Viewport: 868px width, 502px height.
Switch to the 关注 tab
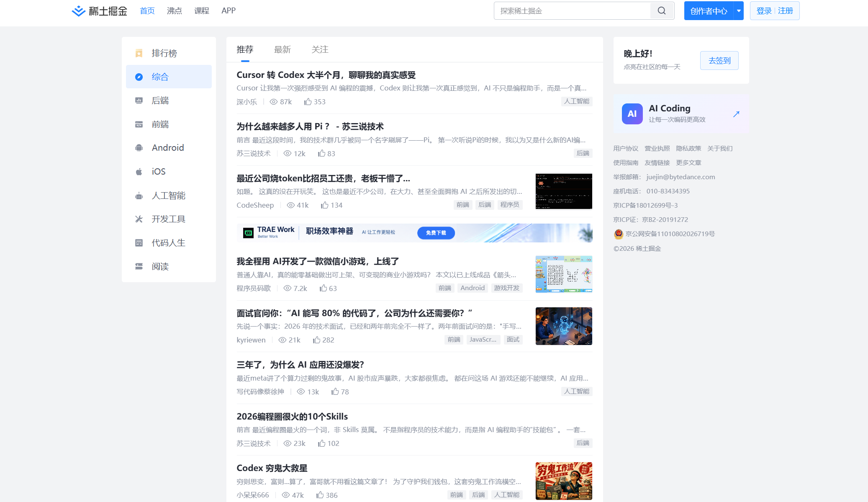pos(320,50)
